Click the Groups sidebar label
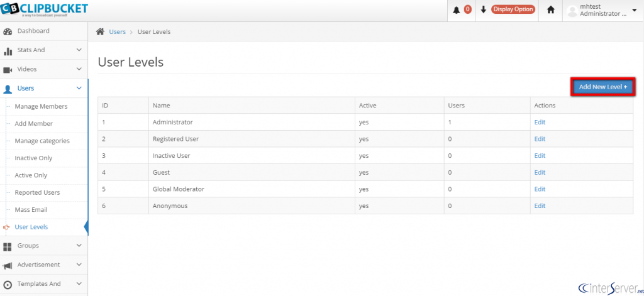 tap(28, 246)
